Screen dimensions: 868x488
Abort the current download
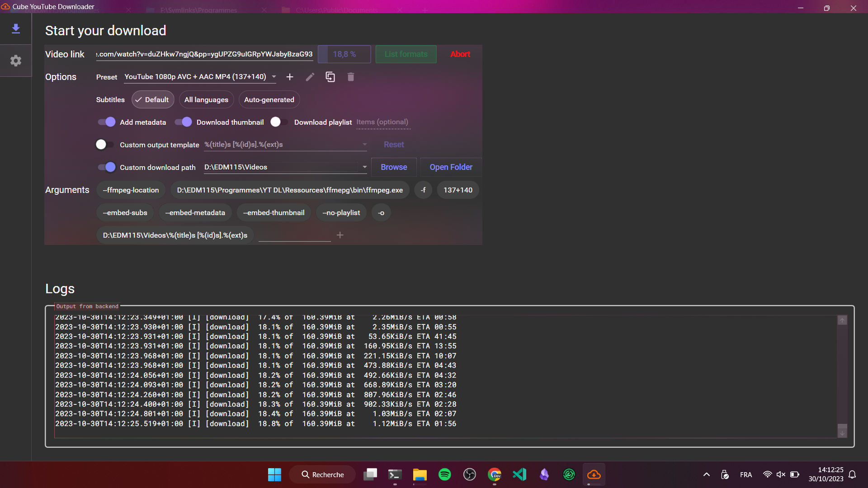coord(460,54)
